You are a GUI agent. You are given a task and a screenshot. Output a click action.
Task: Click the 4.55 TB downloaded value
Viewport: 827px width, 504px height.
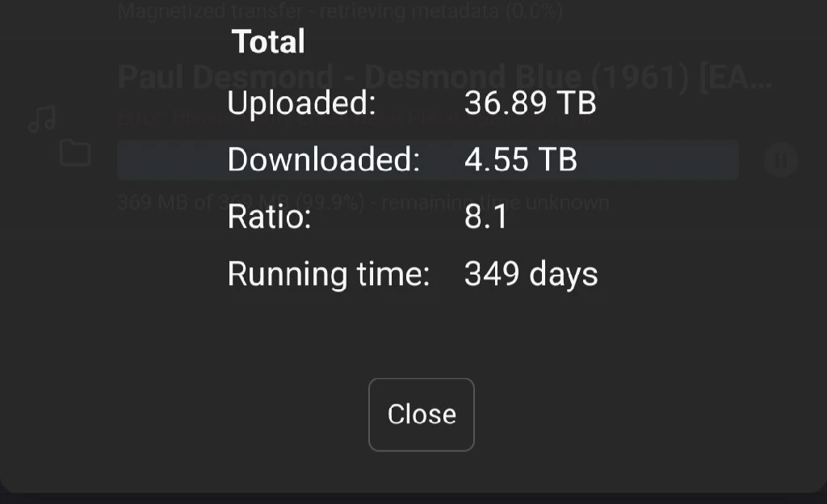(521, 159)
